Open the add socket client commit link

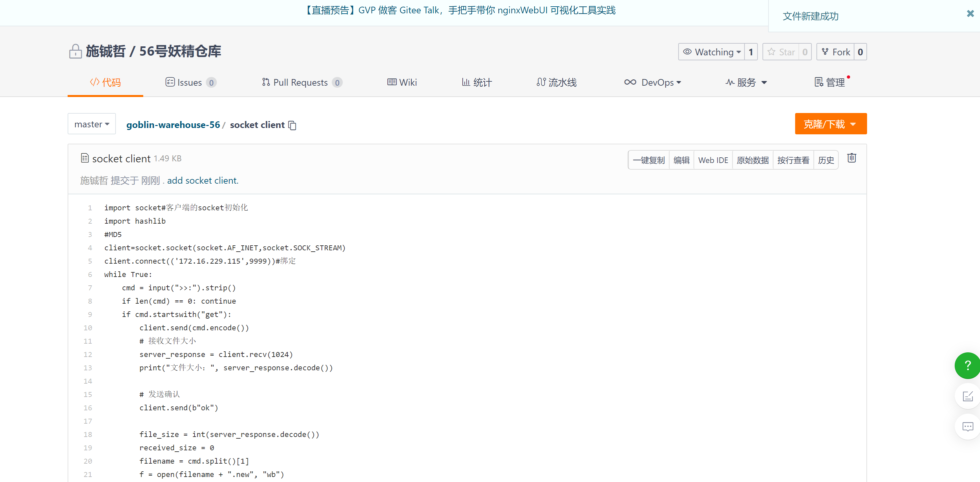click(203, 180)
